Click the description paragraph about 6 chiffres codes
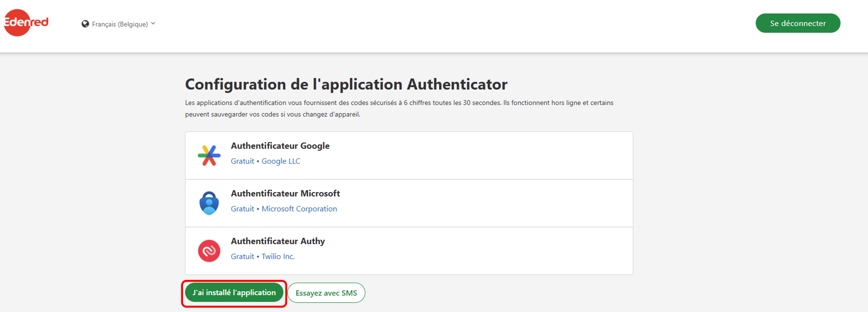The height and width of the screenshot is (312, 868). [x=399, y=108]
